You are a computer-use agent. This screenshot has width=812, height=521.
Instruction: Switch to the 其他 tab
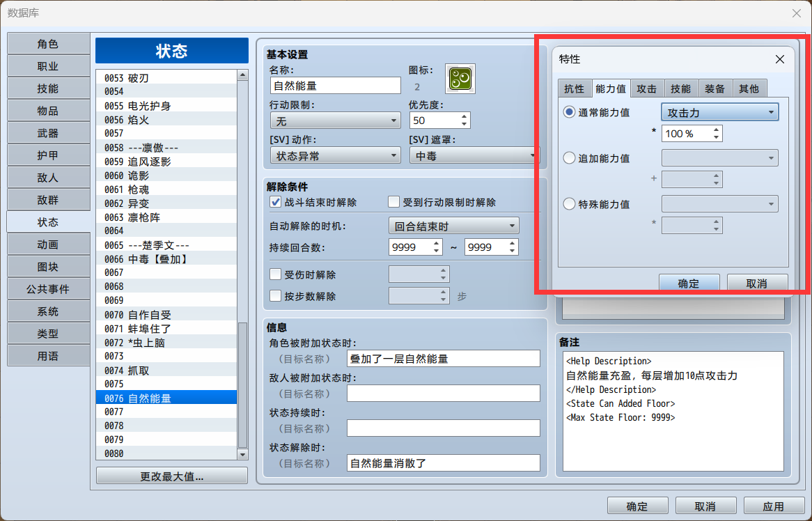(x=749, y=89)
